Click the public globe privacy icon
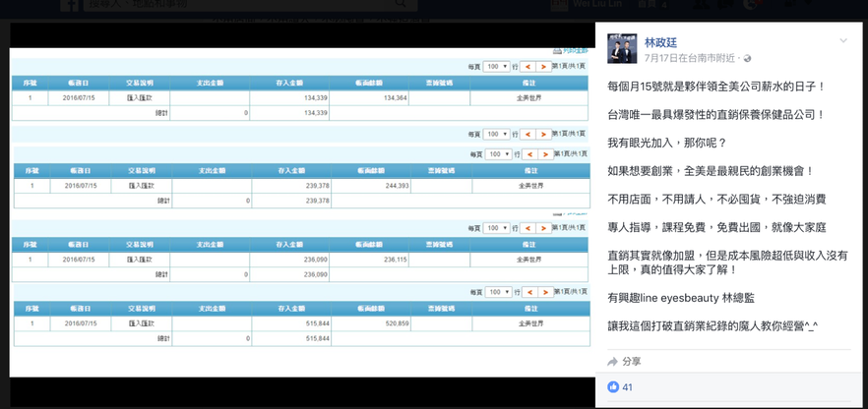868x409 pixels. 747,58
